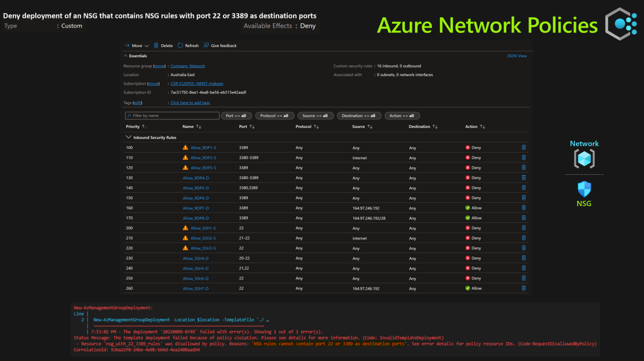The width and height of the screenshot is (644, 361).
Task: Collapse Inbound Security Rules group
Action: pyautogui.click(x=151, y=137)
